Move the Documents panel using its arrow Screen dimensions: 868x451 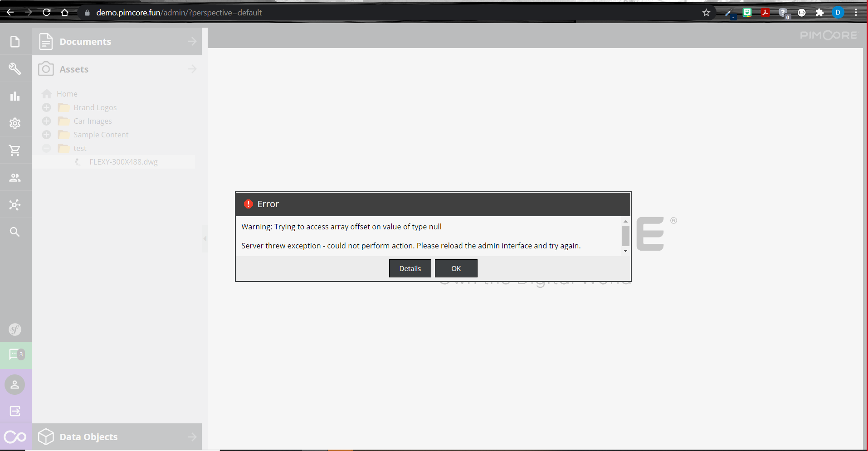(x=192, y=41)
